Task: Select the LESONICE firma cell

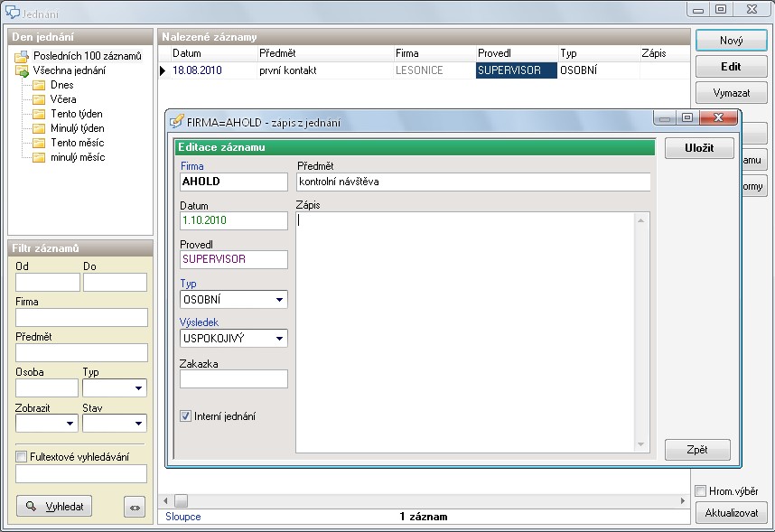Action: (x=434, y=70)
